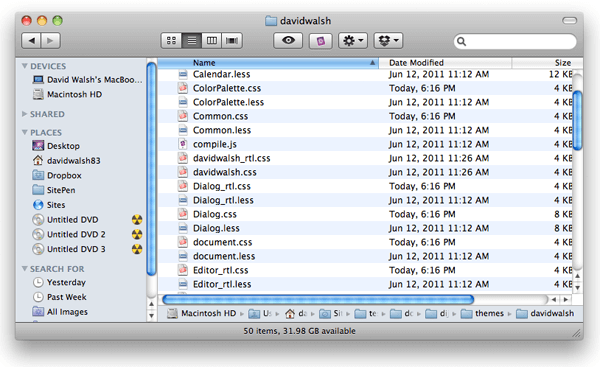This screenshot has height=367, width=600.
Task: Switch to Cover Flow view
Action: [x=232, y=41]
